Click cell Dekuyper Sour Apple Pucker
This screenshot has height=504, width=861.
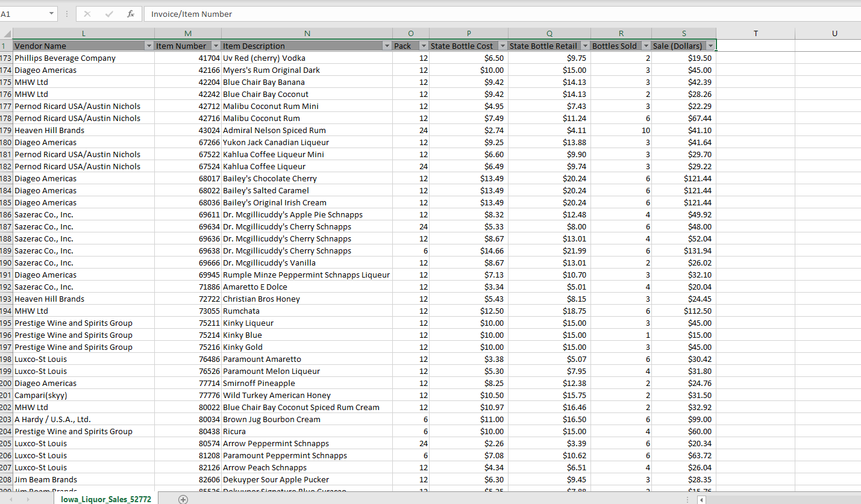307,479
